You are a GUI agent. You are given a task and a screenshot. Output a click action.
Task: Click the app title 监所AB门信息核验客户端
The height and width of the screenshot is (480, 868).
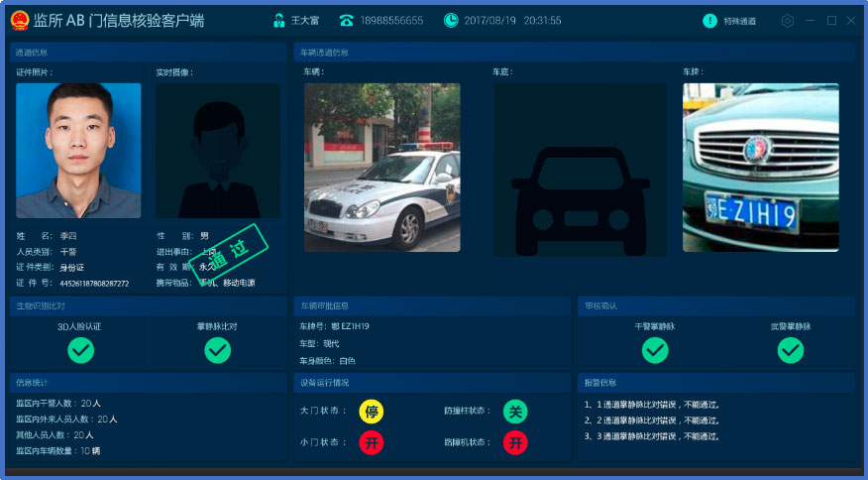pos(119,21)
